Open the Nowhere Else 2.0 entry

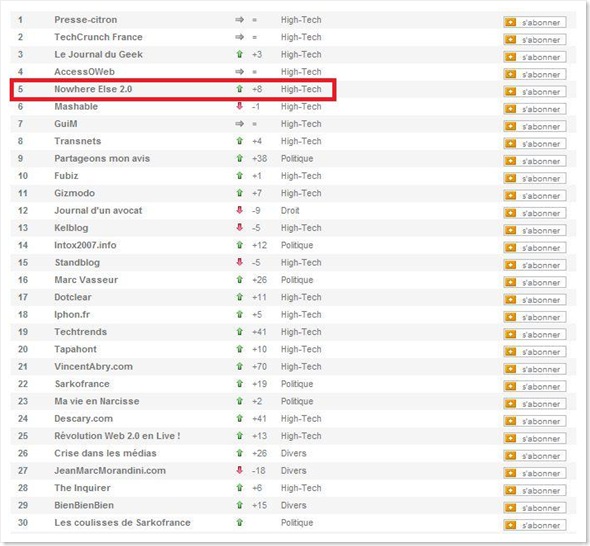(x=93, y=89)
